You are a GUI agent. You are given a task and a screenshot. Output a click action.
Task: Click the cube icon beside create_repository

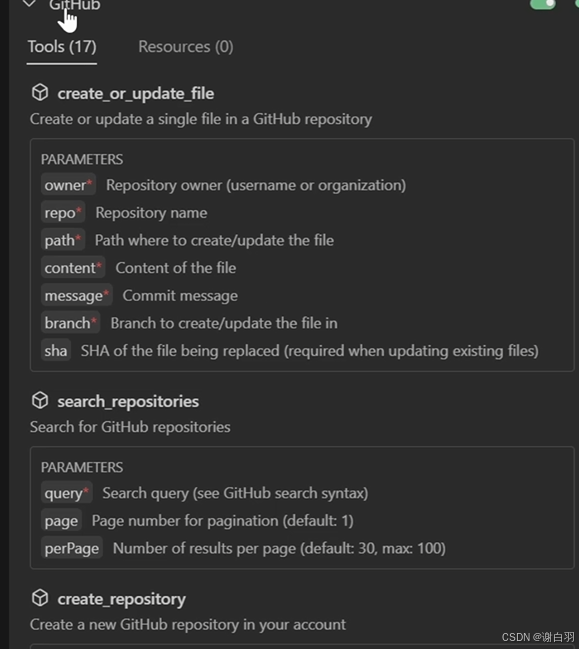(x=40, y=598)
